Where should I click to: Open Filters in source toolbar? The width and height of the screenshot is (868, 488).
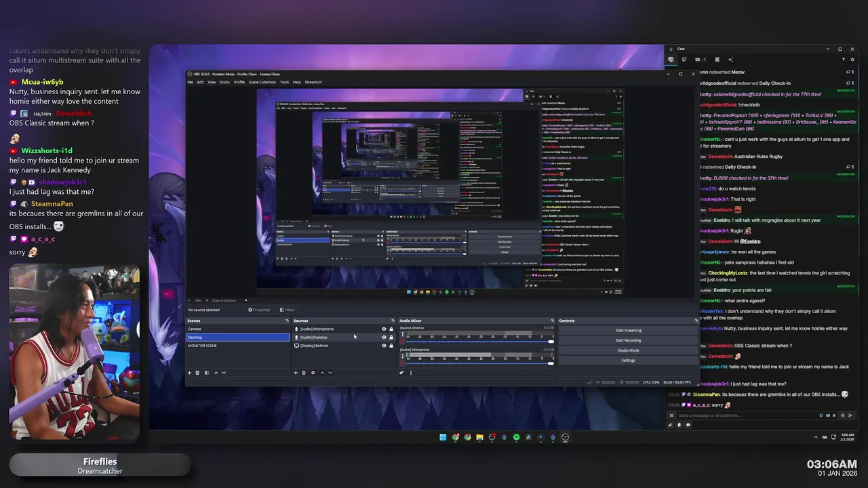click(x=288, y=310)
